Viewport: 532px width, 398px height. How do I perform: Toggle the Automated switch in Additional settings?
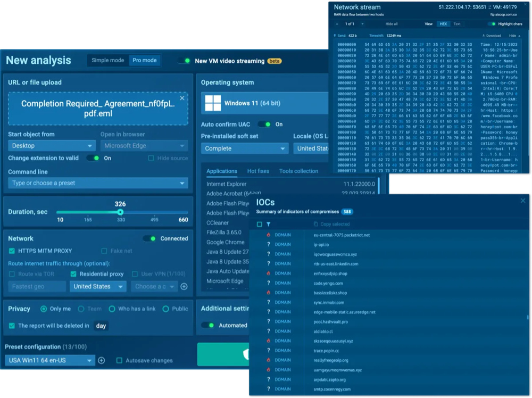click(x=207, y=325)
